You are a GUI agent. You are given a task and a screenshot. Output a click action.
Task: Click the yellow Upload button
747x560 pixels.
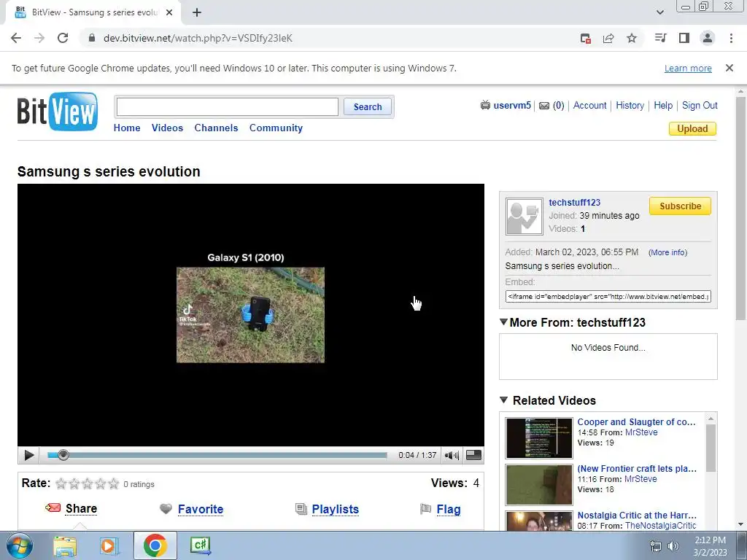click(x=692, y=128)
